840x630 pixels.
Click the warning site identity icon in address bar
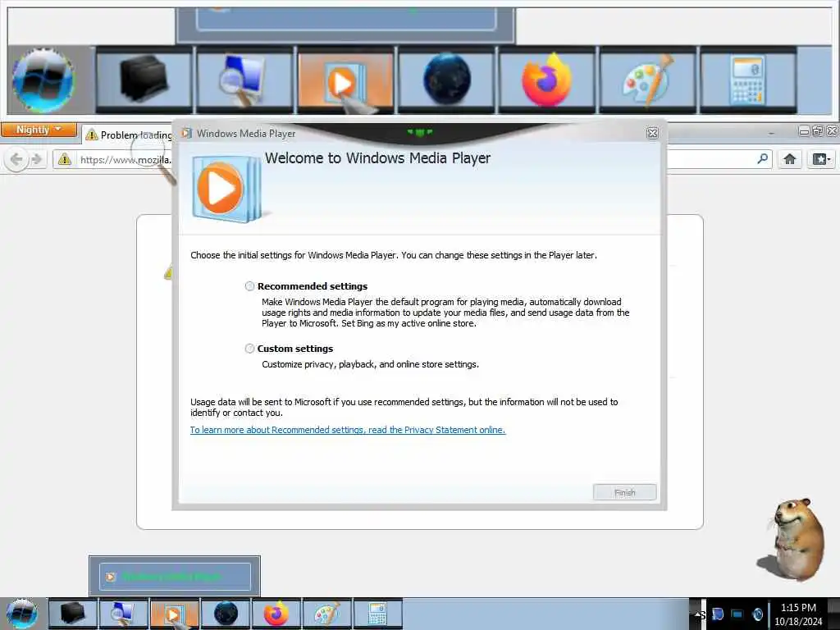(64, 159)
